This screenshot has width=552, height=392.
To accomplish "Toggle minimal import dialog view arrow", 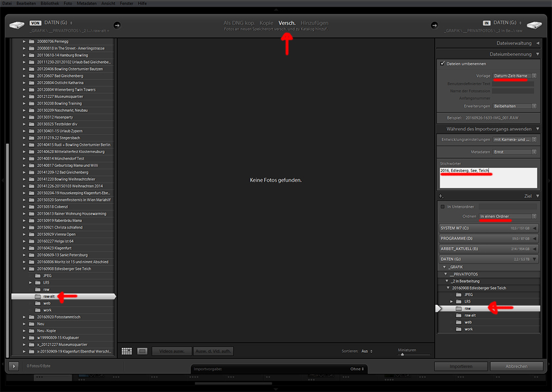I will (x=14, y=366).
